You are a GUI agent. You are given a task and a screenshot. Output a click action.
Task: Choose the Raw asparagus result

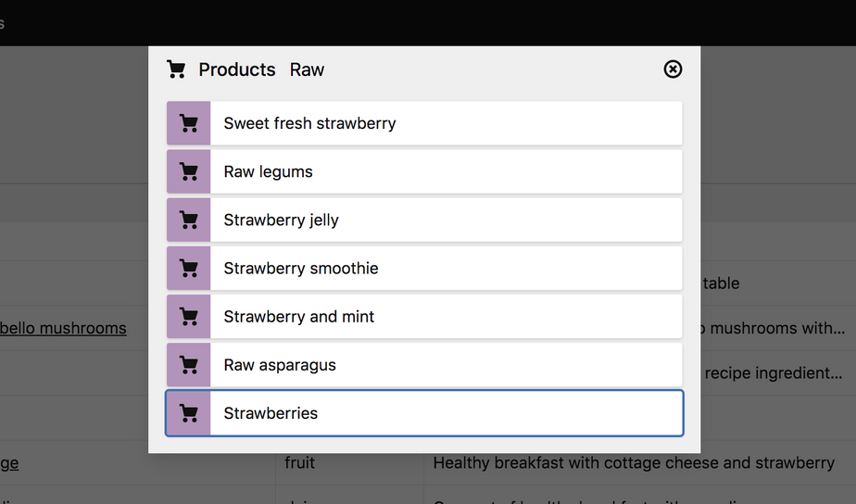coord(445,365)
